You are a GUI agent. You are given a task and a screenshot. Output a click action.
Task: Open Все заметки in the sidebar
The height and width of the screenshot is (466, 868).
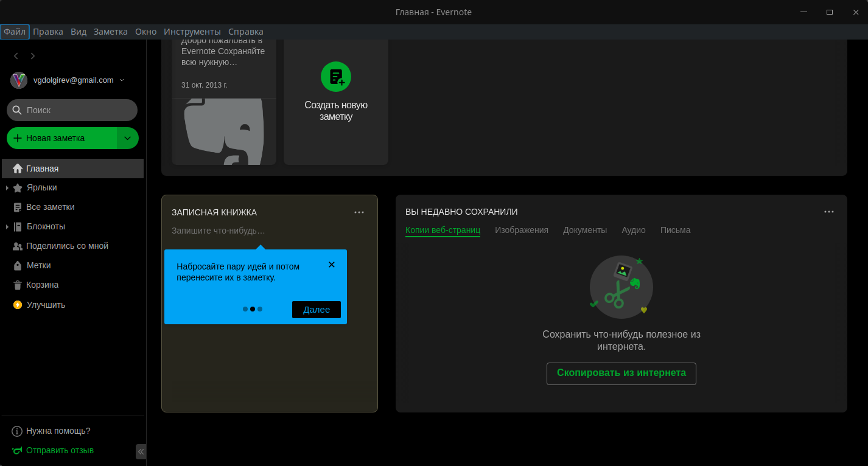[51, 207]
